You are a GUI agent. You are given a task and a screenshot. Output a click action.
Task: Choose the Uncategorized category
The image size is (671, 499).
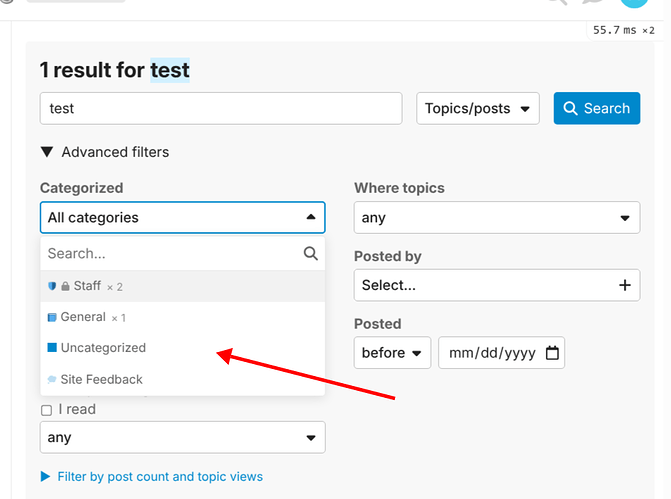click(x=183, y=348)
